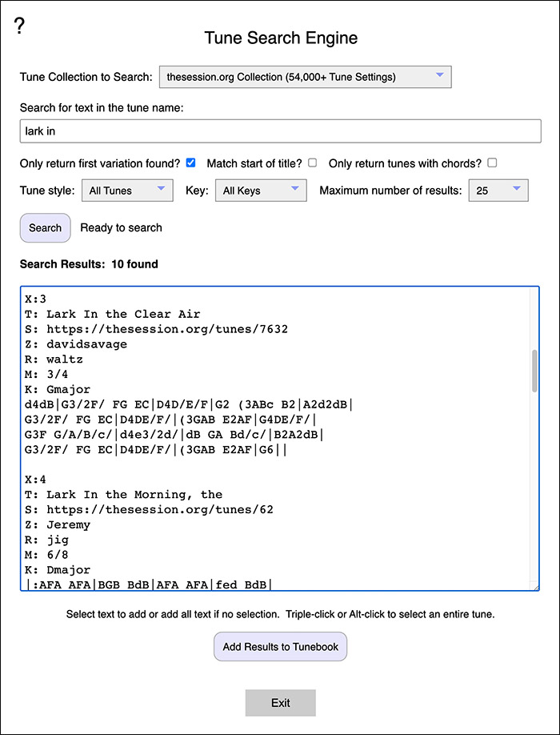This screenshot has width=560, height=735.
Task: Click the results box resize handle corner
Action: (x=534, y=586)
